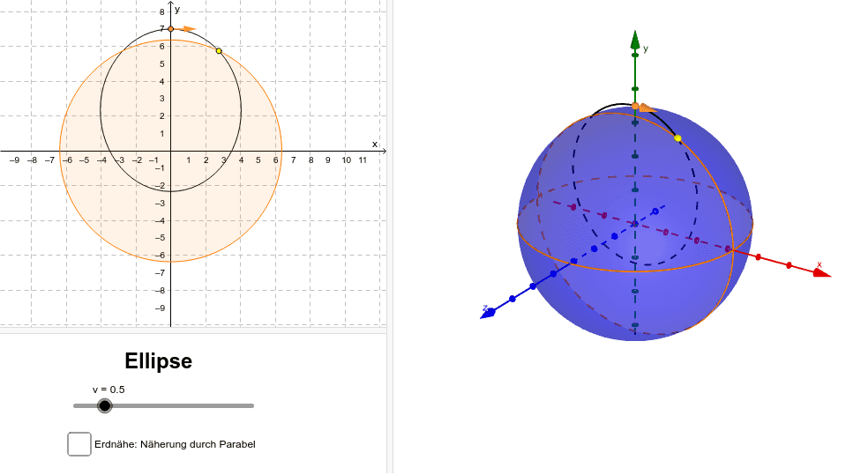Click the red x-axis arrowhead in 3D view
This screenshot has width=868, height=475.
point(822,272)
